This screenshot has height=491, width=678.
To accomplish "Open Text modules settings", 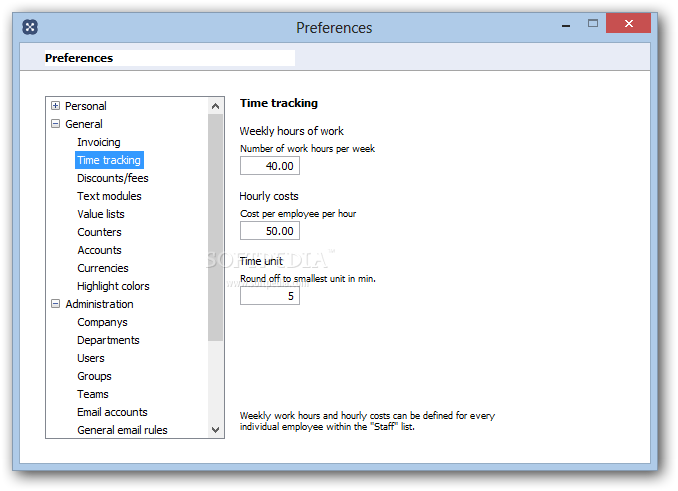I will 109,196.
